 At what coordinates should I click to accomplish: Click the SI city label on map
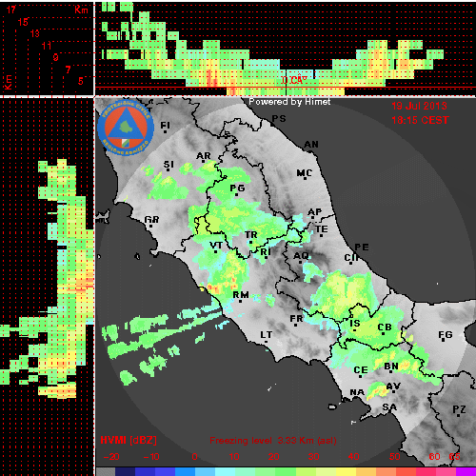pyautogui.click(x=169, y=165)
